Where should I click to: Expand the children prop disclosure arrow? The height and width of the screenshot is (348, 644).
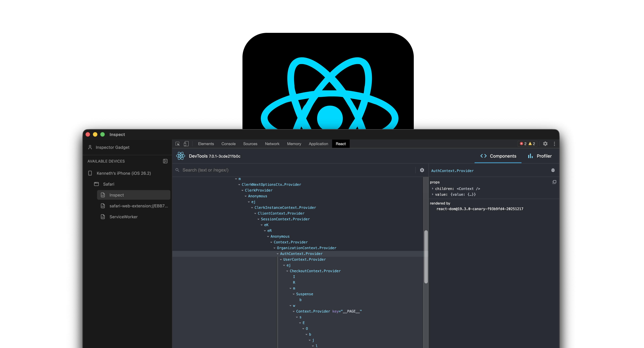(x=432, y=189)
